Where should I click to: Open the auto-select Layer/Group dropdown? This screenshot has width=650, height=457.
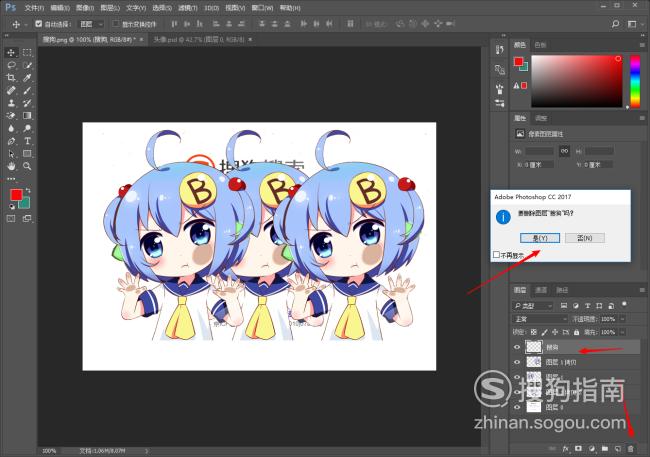(92, 24)
